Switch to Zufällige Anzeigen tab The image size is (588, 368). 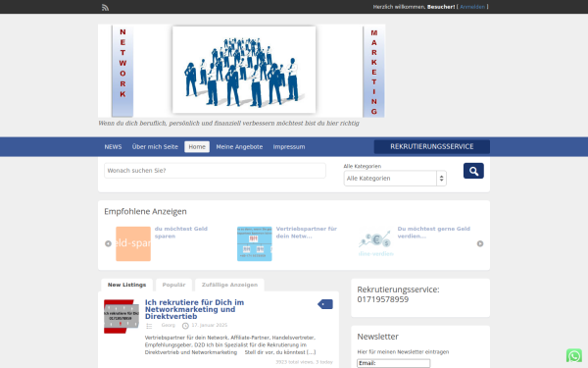pyautogui.click(x=229, y=285)
